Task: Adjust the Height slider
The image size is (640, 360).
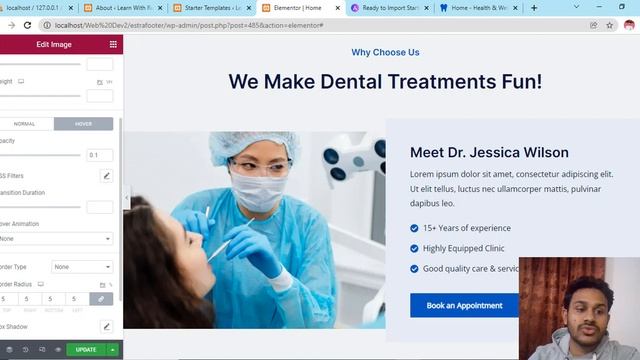Action: [40, 96]
